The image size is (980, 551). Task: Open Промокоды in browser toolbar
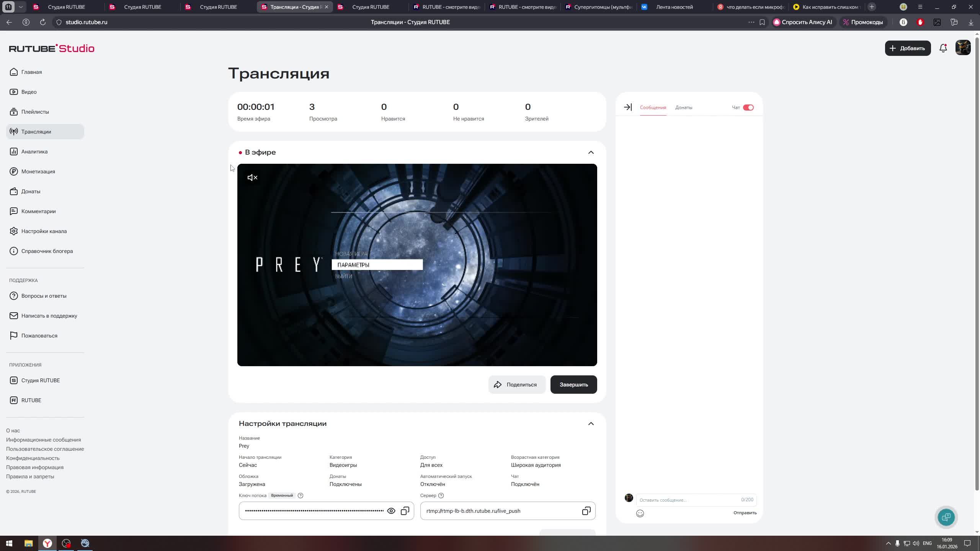point(863,22)
